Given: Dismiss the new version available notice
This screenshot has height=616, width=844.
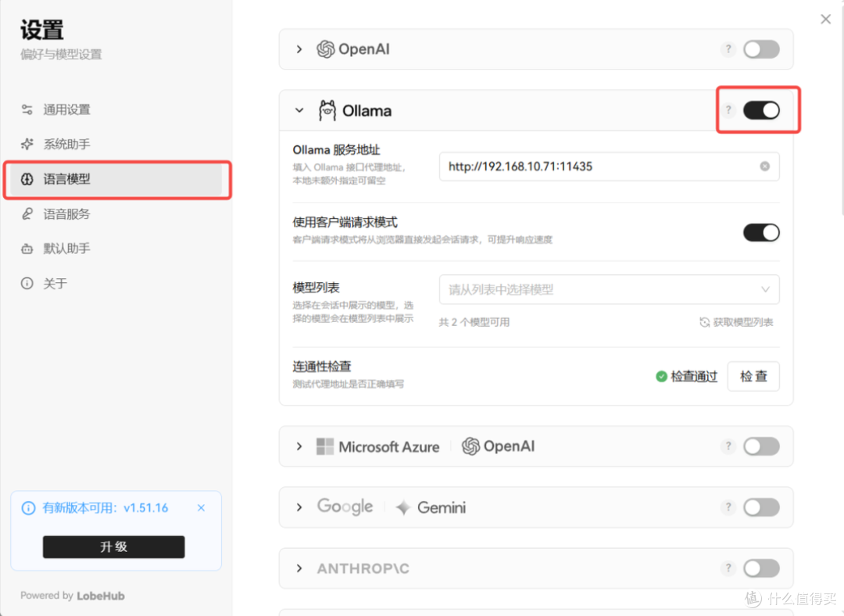Looking at the screenshot, I should (202, 508).
